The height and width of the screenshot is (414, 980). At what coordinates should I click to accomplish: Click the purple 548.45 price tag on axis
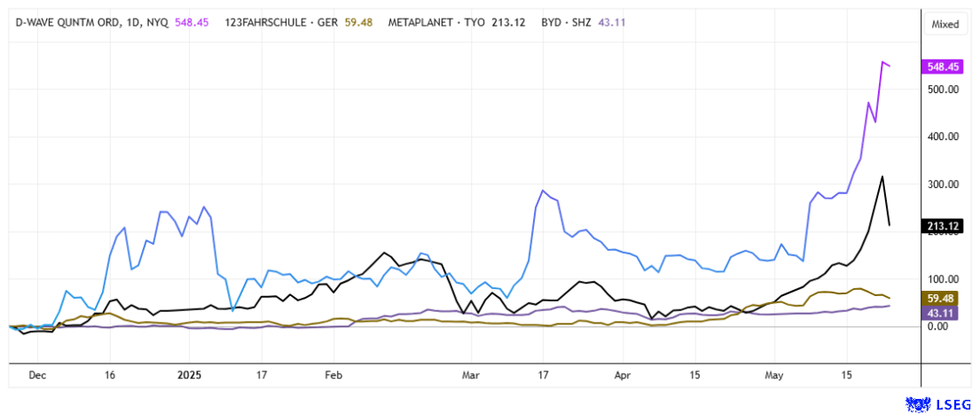(x=944, y=66)
